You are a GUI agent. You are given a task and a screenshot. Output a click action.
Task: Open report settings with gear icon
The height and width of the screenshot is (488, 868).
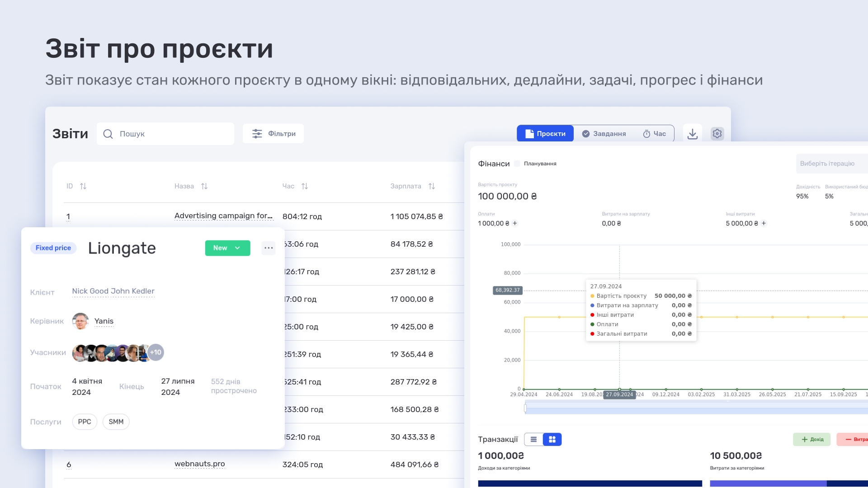tap(717, 133)
